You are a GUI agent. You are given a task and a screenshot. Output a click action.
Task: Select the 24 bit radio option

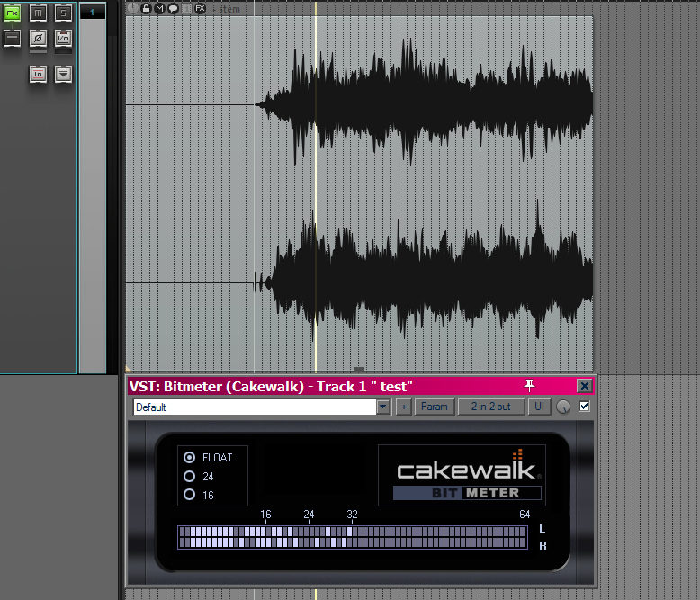[x=189, y=477]
